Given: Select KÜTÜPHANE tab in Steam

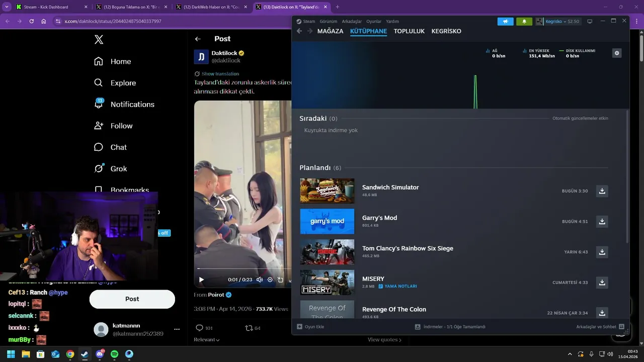Looking at the screenshot, I should (368, 31).
